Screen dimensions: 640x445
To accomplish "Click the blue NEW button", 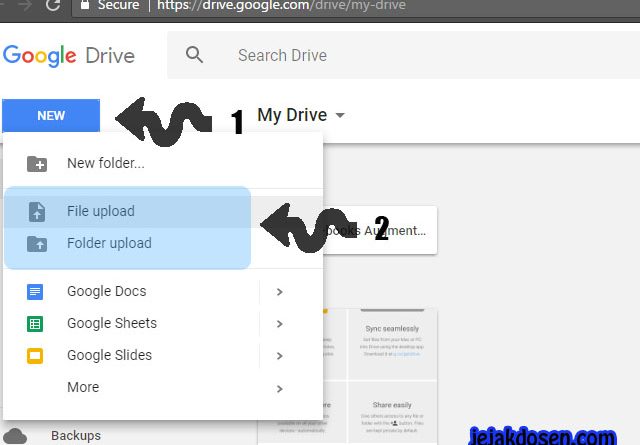I will click(51, 116).
